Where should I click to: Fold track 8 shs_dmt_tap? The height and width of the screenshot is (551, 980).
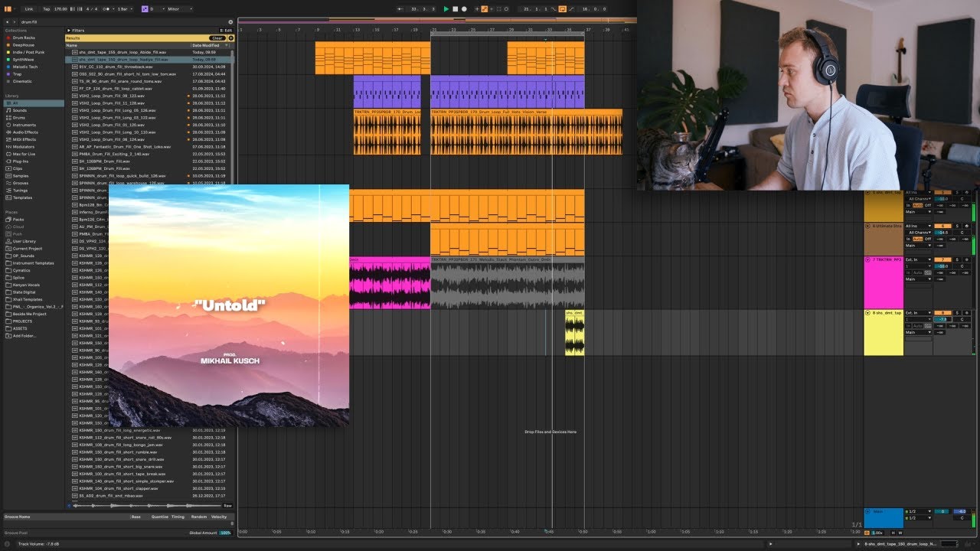[x=867, y=313]
